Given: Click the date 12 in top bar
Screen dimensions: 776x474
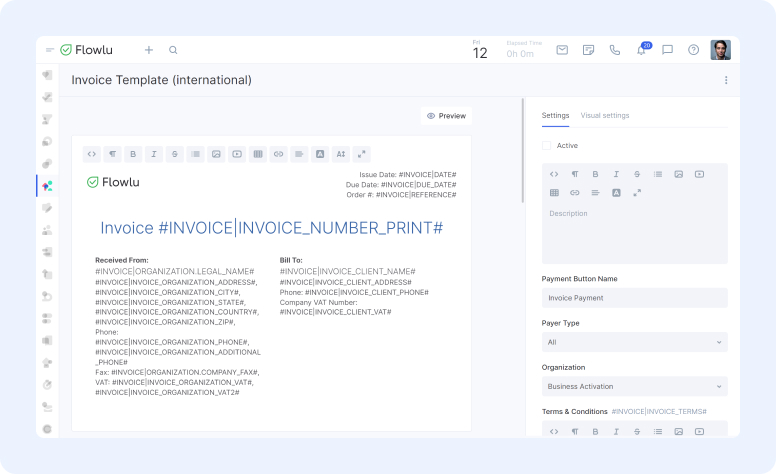Looking at the screenshot, I should pos(480,53).
